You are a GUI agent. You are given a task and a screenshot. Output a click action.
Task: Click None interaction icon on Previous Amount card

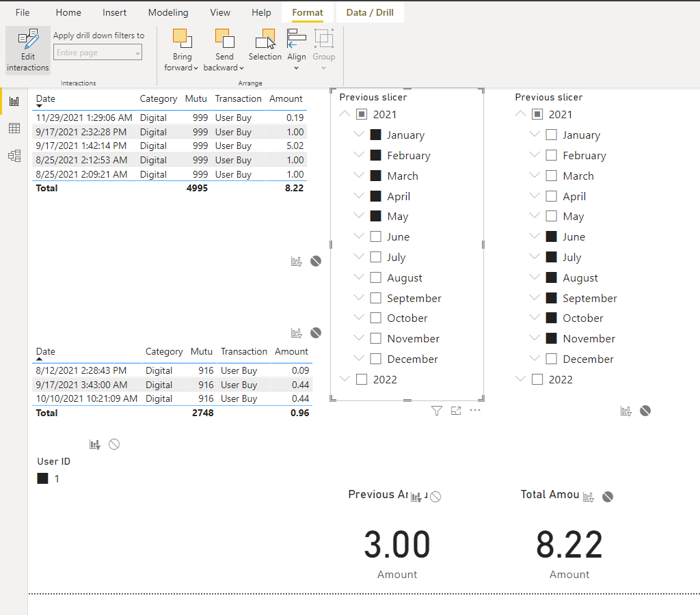pos(435,497)
